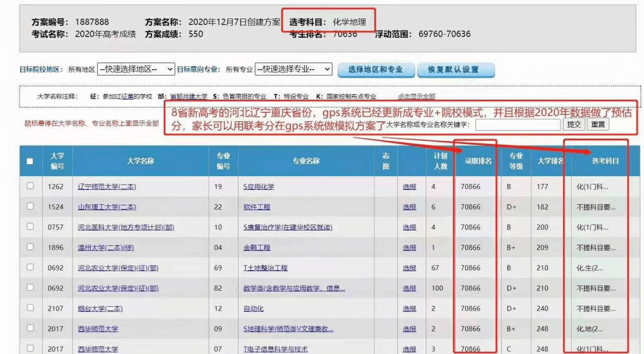Viewport: 644px width, 354px height.
Task: Tick the checkbox for 河北医科大学 row
Action: pos(30,226)
